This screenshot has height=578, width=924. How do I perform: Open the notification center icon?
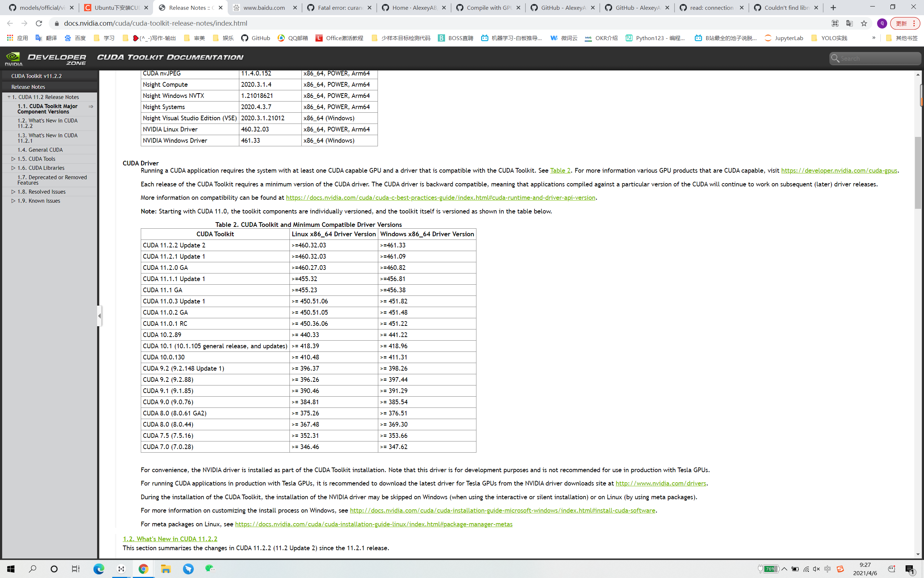(x=910, y=570)
